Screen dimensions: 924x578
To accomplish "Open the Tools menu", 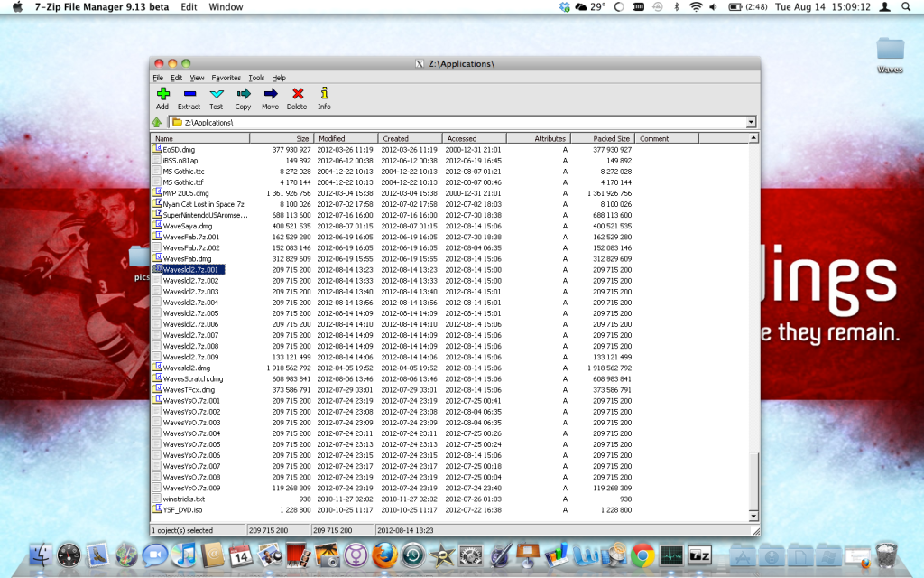I will tap(256, 78).
